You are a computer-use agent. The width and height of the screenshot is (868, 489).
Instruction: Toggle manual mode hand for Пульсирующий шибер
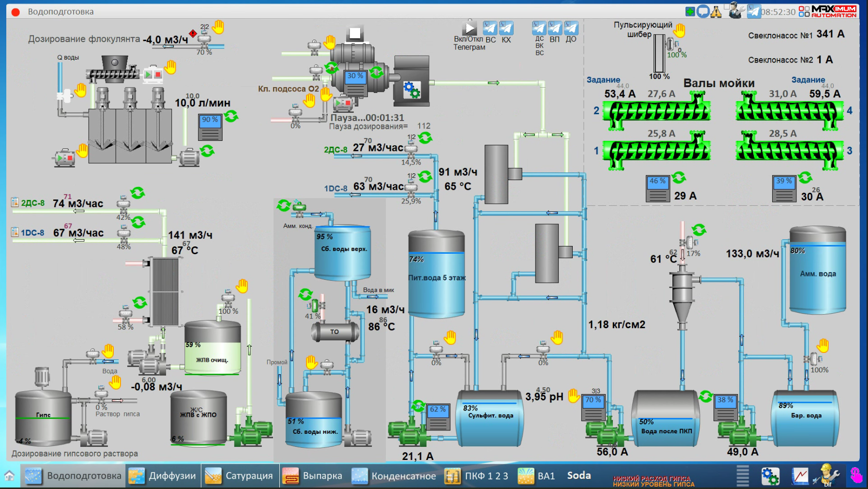click(680, 31)
